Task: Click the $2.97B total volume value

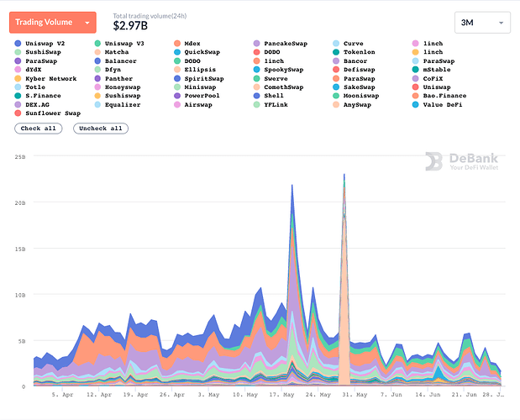Action: (130, 25)
